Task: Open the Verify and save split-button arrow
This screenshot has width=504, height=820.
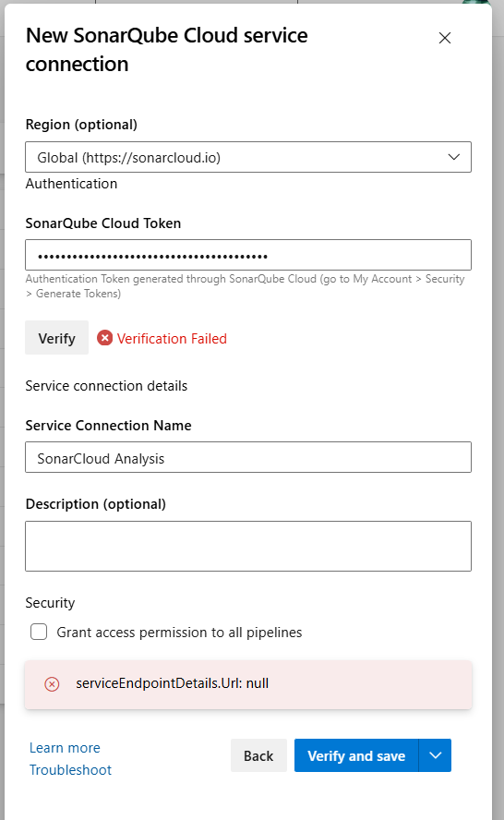Action: (435, 755)
